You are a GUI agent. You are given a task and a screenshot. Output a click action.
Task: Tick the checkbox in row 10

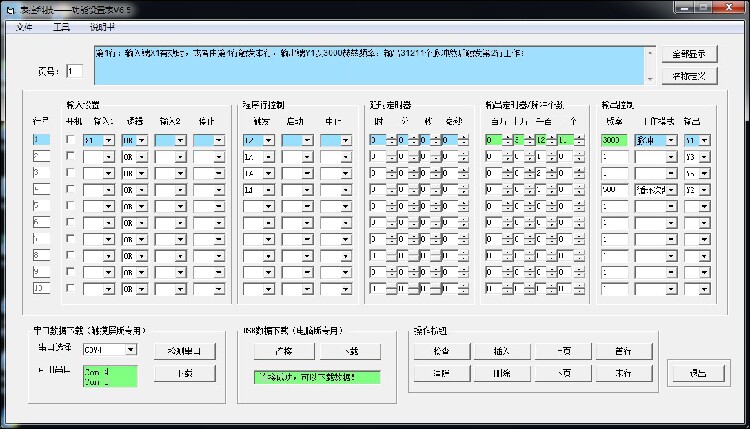point(70,288)
